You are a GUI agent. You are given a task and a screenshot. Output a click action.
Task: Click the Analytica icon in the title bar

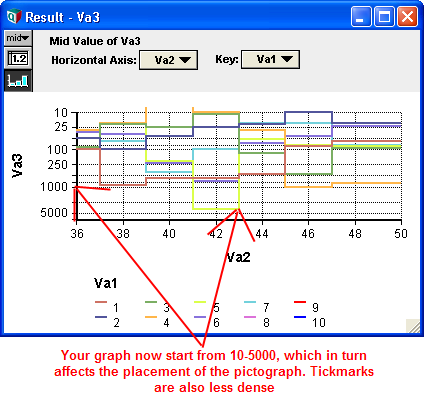coord(14,16)
